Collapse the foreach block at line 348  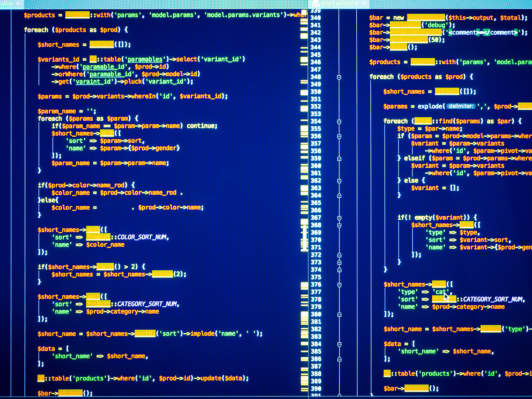click(x=339, y=77)
